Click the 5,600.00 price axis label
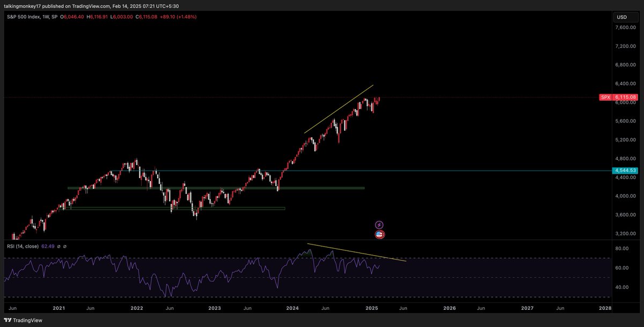The image size is (644, 327). [x=626, y=121]
